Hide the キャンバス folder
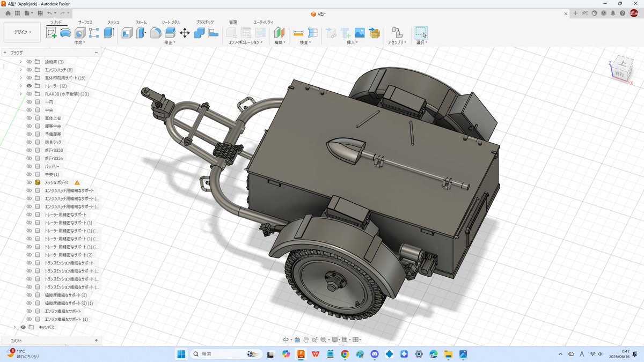 coord(23,327)
